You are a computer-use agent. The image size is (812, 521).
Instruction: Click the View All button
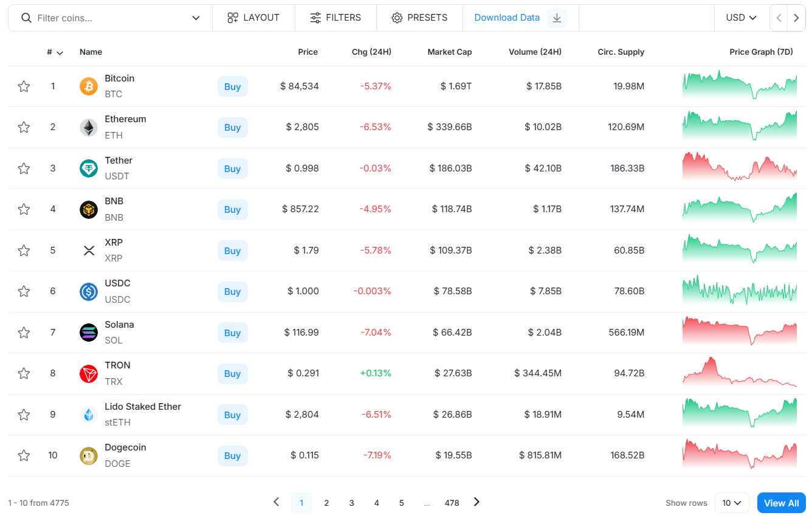point(781,503)
